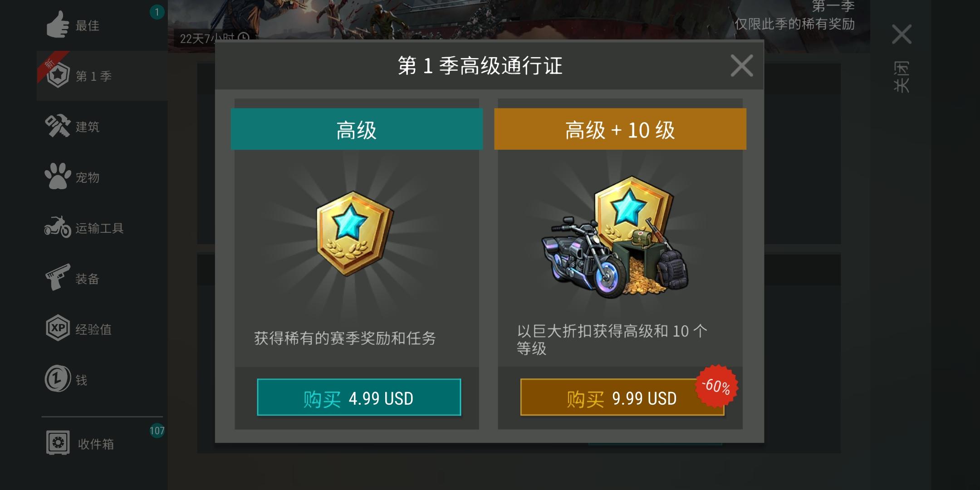Select the teal 高级 header tab
Viewport: 980px width, 490px height.
pyautogui.click(x=357, y=129)
